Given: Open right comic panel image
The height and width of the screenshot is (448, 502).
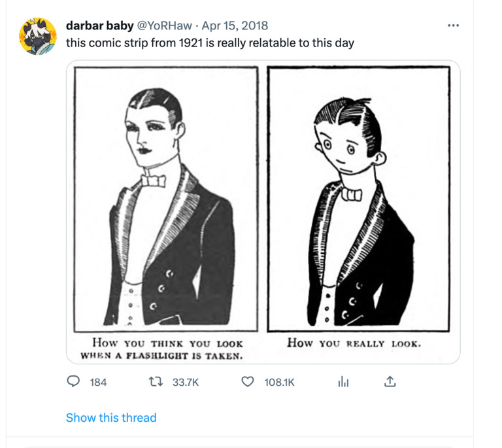Looking at the screenshot, I should pyautogui.click(x=359, y=199).
